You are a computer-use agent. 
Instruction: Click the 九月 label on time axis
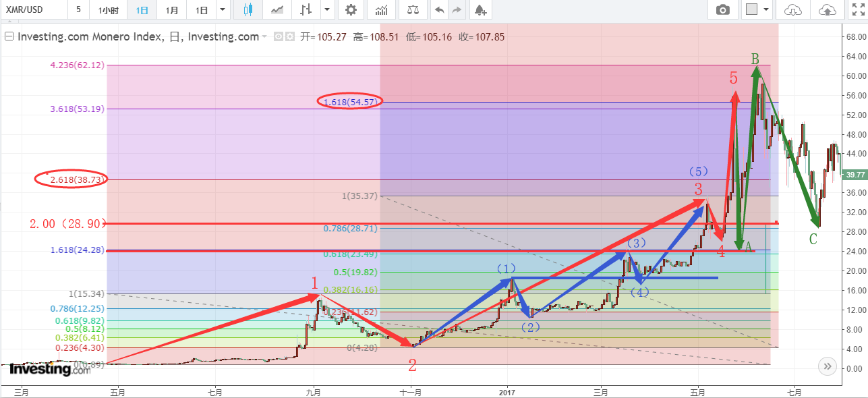[314, 391]
